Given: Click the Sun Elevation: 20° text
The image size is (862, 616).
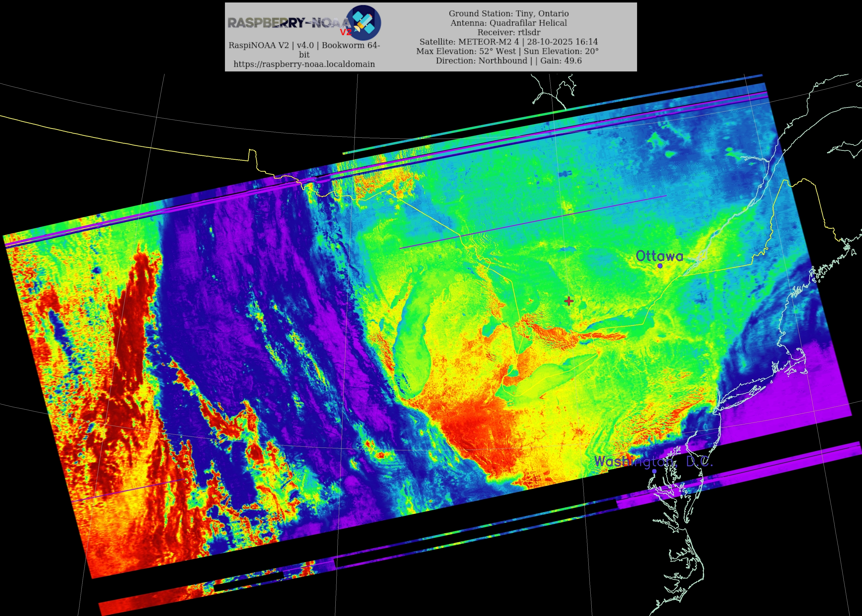Looking at the screenshot, I should point(561,51).
